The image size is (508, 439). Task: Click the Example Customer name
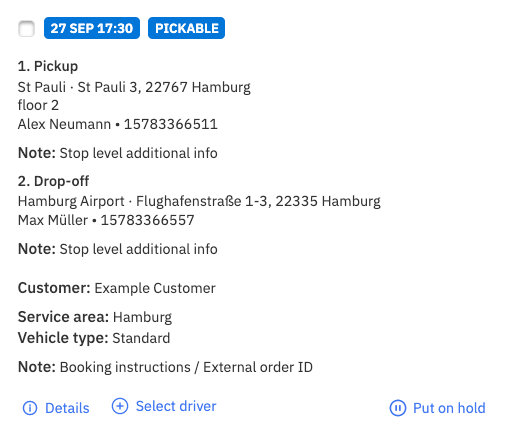tap(155, 288)
